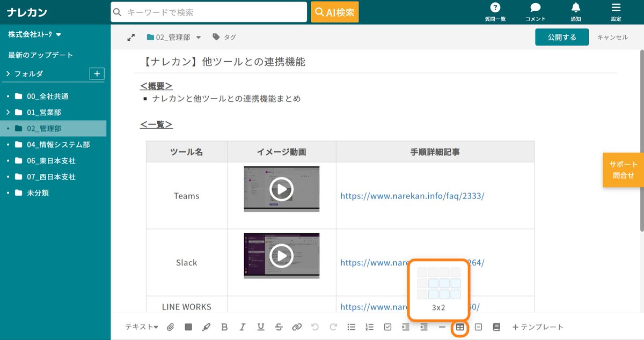Click the book icon in the toolbar
644x340 pixels.
496,327
